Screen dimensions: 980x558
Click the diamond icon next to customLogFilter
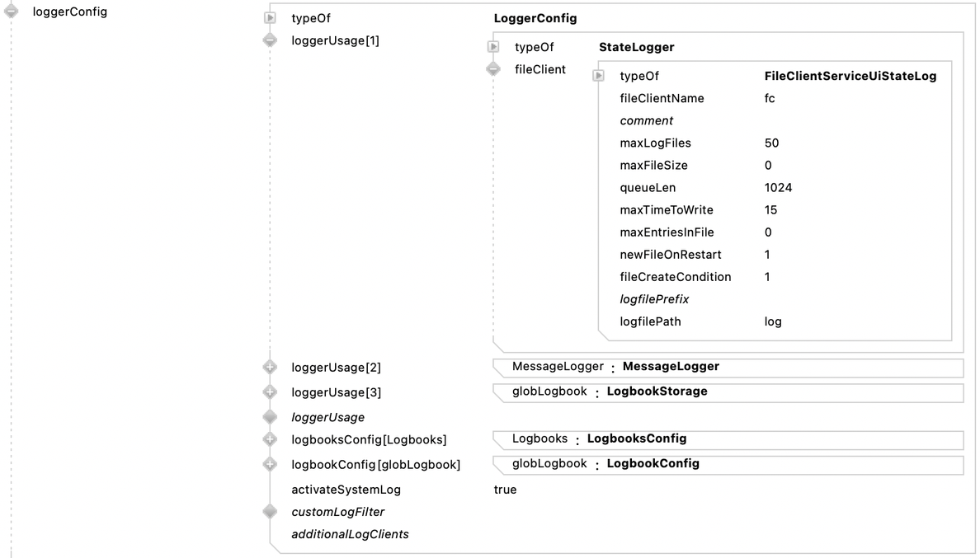(x=269, y=512)
